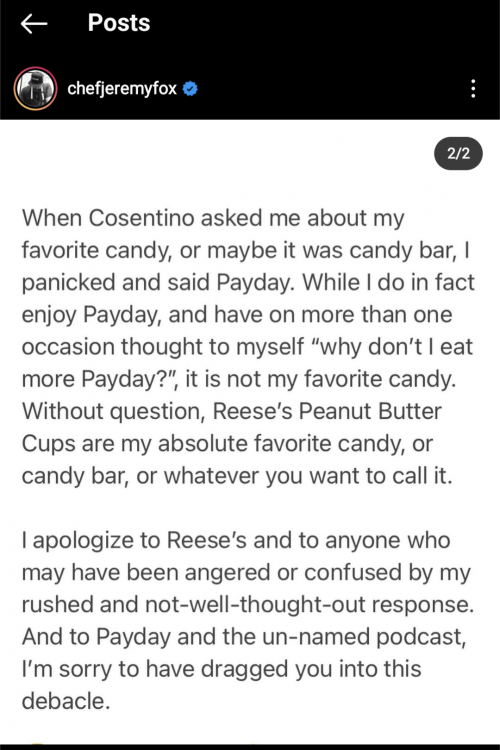The height and width of the screenshot is (750, 500).
Task: Click the line starting 'I apologize to Reese's'
Action: [236, 540]
